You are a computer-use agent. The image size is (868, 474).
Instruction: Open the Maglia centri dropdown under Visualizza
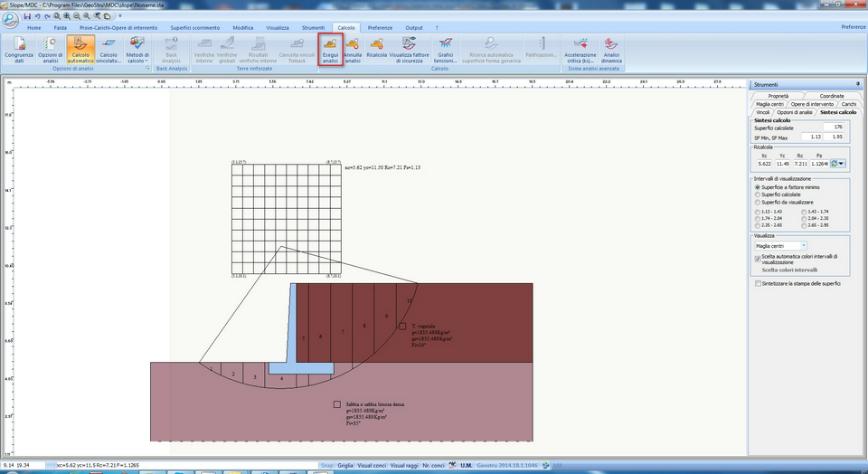coord(780,246)
